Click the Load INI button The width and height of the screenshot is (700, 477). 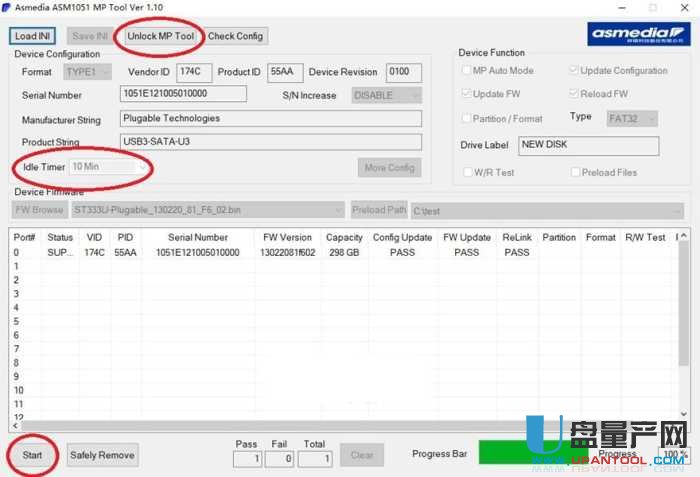tap(33, 36)
